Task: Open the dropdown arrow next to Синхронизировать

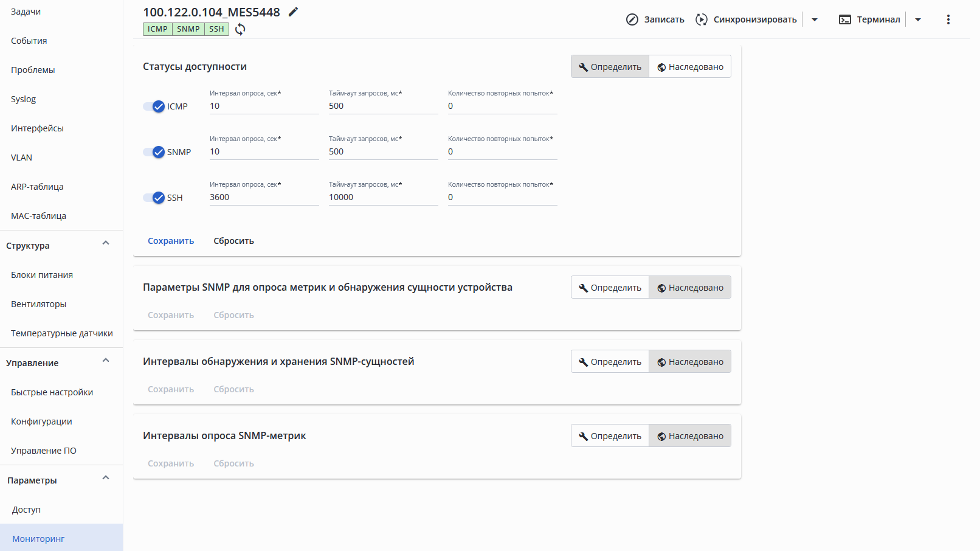Action: (x=815, y=19)
